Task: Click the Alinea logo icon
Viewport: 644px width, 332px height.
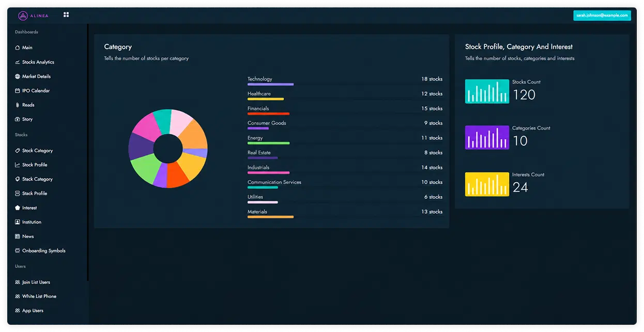Action: coord(23,15)
